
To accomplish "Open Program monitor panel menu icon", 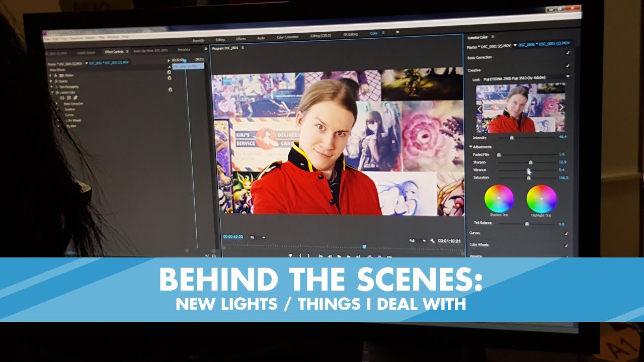I will 243,48.
